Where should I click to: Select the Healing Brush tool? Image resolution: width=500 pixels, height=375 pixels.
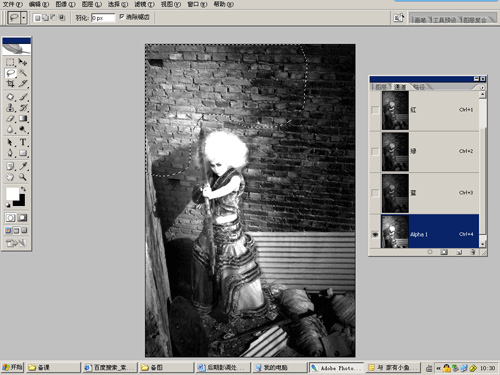click(x=10, y=97)
